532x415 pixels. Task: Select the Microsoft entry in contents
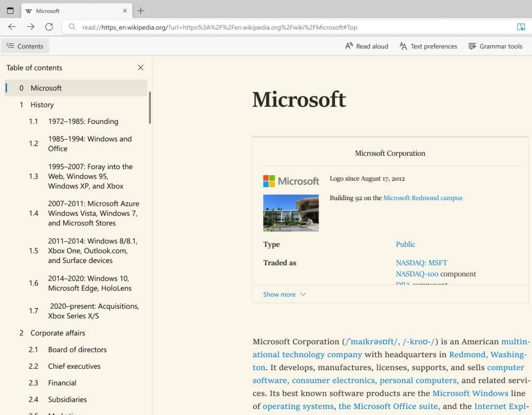click(76, 88)
